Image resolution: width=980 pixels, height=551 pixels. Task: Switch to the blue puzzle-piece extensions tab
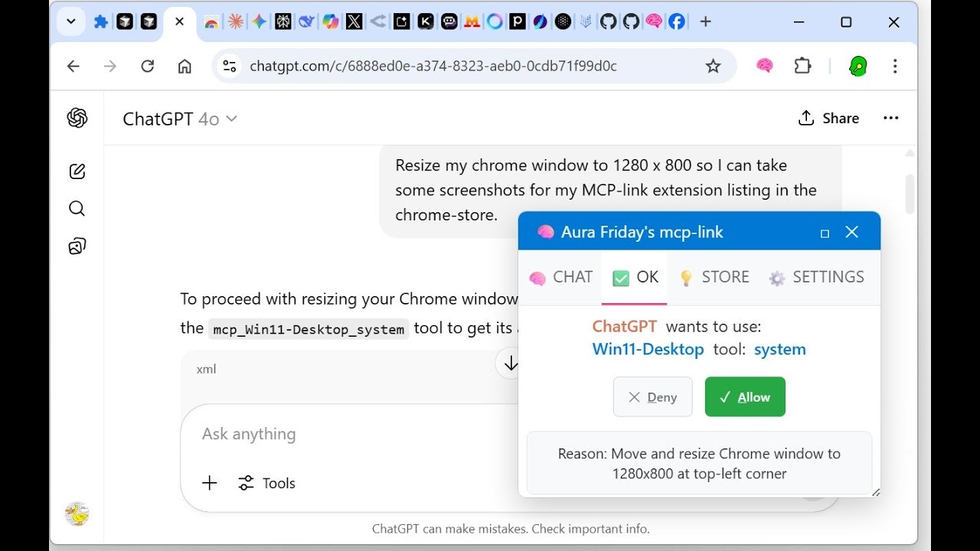tap(100, 22)
